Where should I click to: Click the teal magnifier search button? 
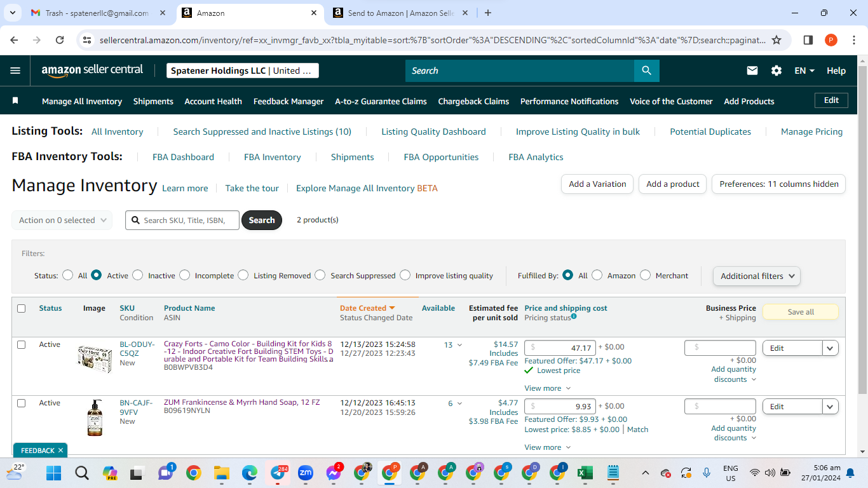coord(646,71)
